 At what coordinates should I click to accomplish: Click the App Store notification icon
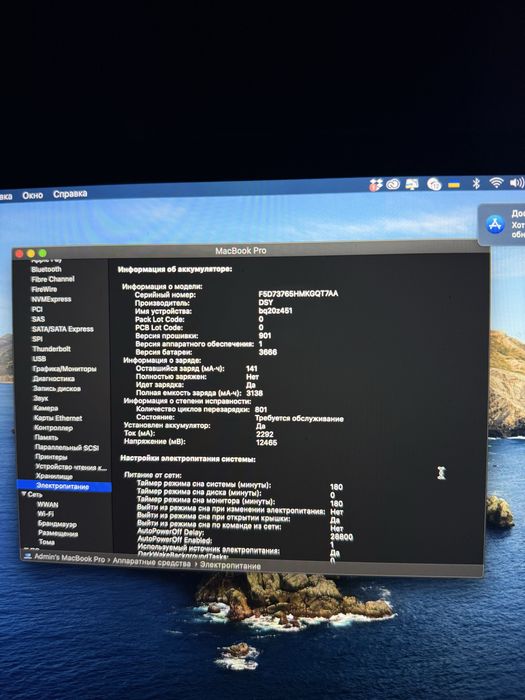495,224
